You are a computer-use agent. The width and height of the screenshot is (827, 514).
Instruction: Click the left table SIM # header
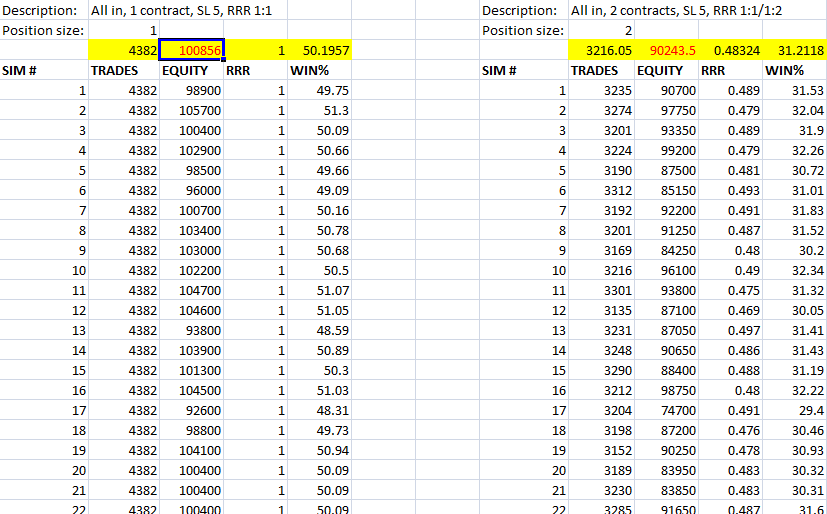20,71
